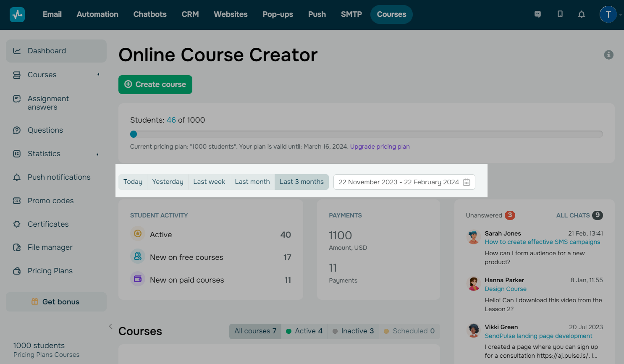Open the Push tab in top navigation
This screenshot has height=364, width=624.
pos(317,14)
